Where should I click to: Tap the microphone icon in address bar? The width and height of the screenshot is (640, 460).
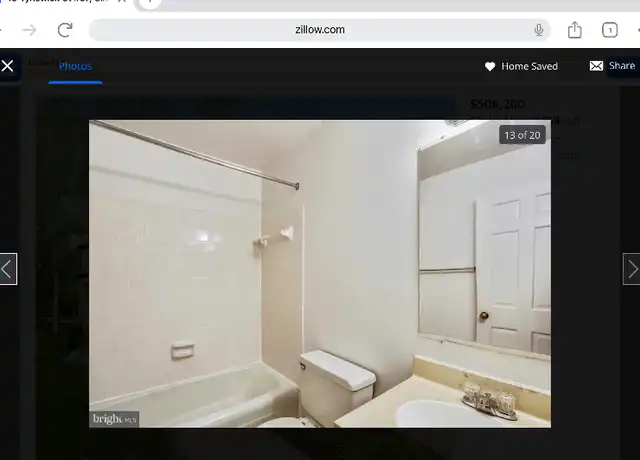[x=539, y=30]
